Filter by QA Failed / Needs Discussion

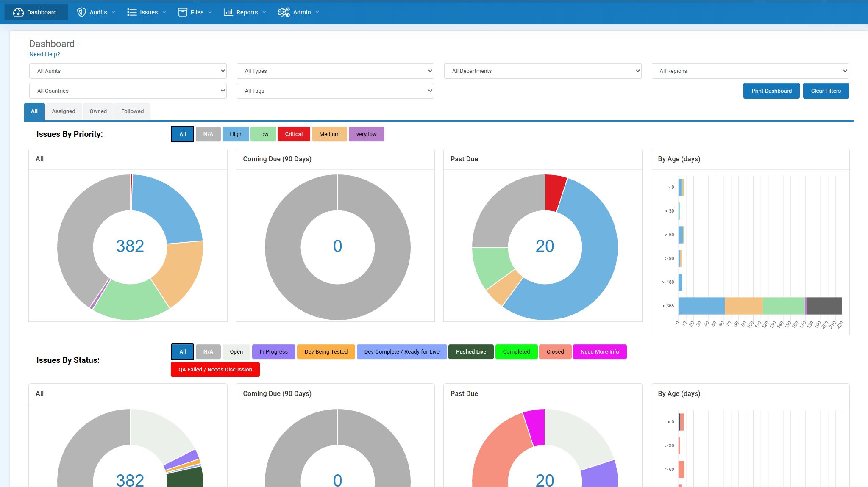tap(215, 369)
